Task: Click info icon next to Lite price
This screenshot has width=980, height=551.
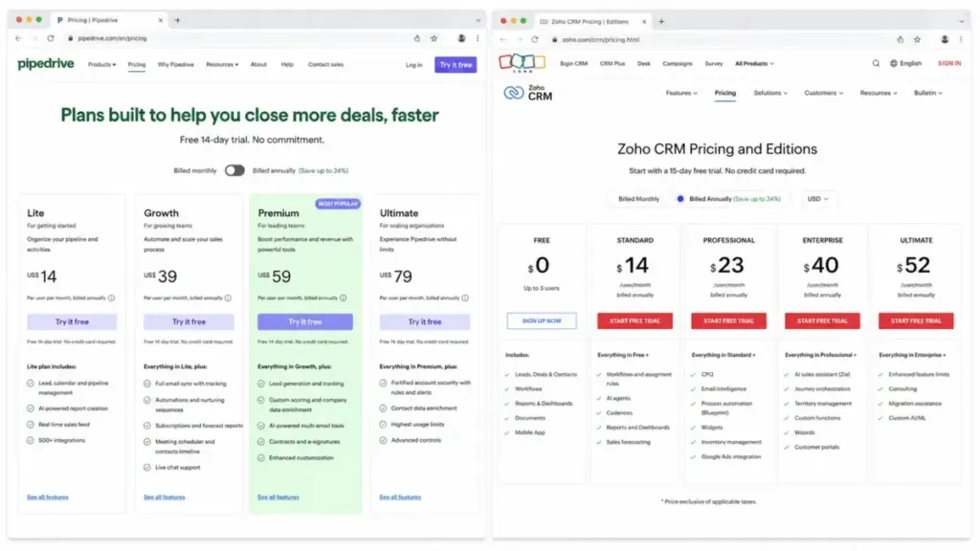Action: (x=111, y=298)
